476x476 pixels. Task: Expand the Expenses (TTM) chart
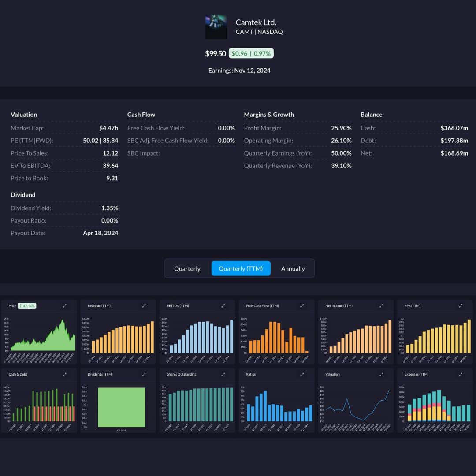click(461, 375)
